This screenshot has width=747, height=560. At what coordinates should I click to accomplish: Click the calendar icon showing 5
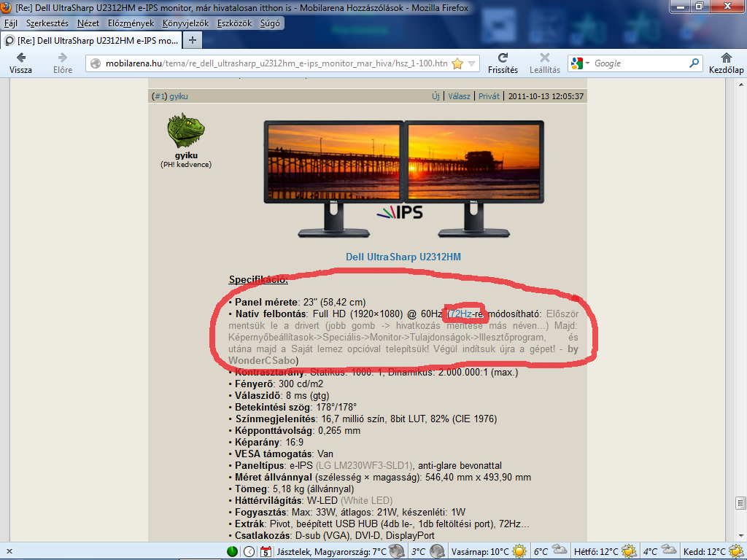click(266, 551)
